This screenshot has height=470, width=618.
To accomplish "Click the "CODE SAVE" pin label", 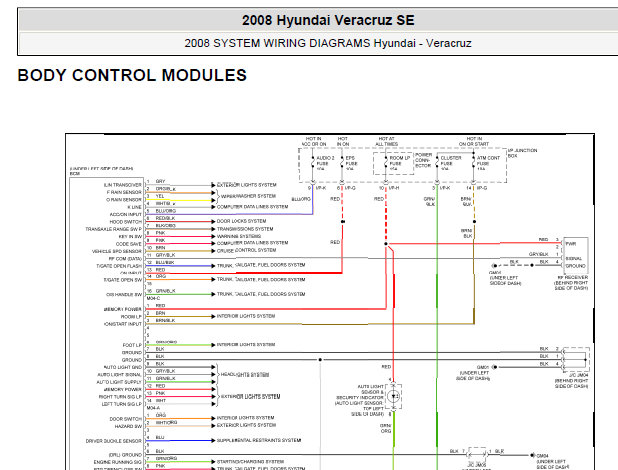I will click(128, 244).
